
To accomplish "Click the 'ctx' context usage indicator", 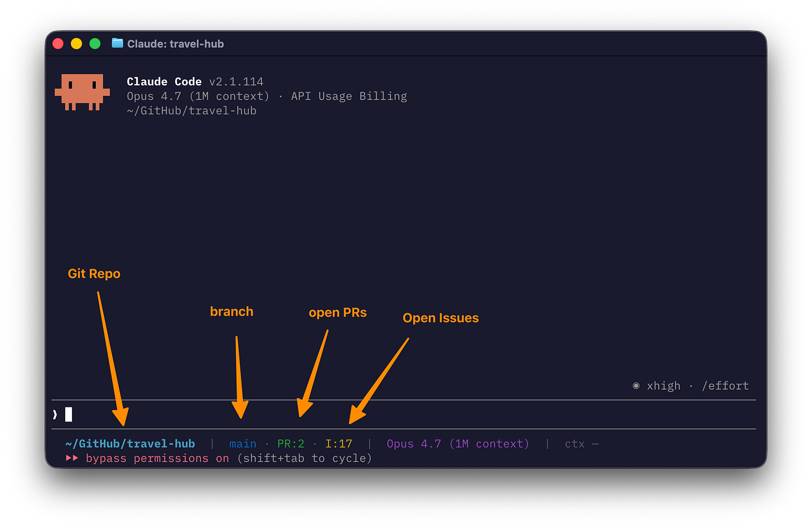I will [x=582, y=444].
